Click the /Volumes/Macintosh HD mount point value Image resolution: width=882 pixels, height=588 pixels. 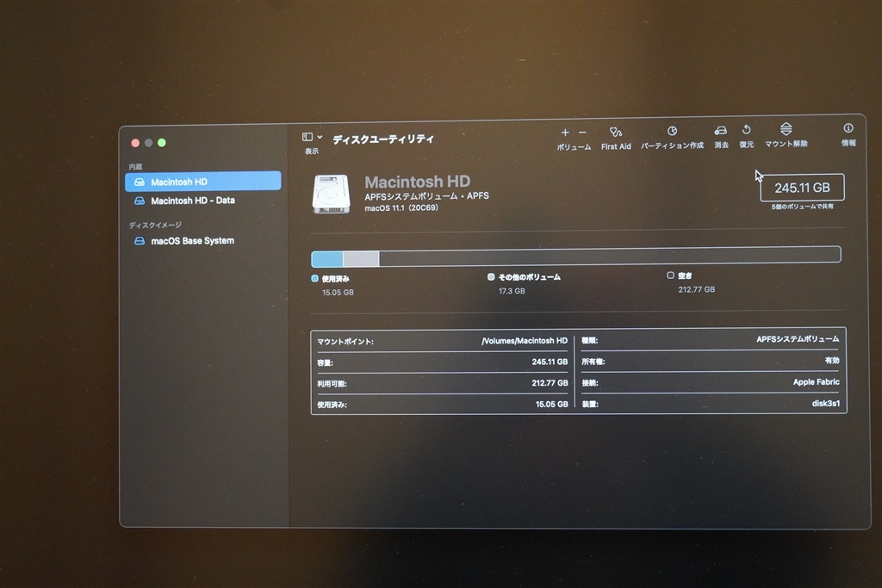(x=525, y=341)
